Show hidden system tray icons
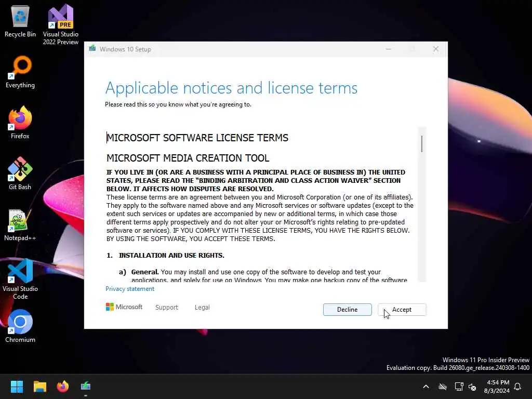532x399 pixels. 426,387
